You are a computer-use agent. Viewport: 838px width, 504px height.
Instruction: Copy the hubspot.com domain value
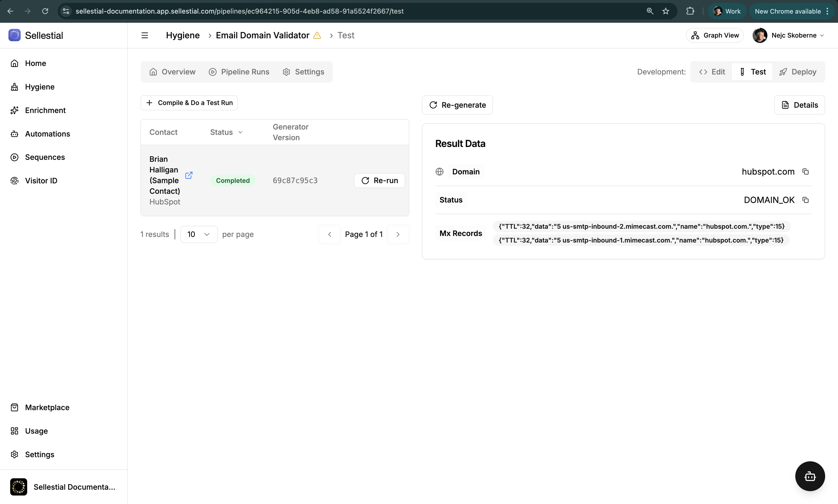coord(805,171)
